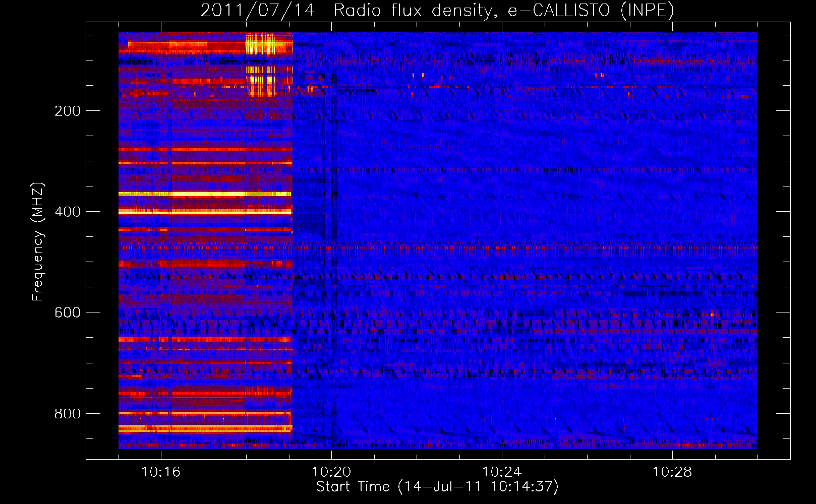Click the 10:16 time tick label

(161, 472)
